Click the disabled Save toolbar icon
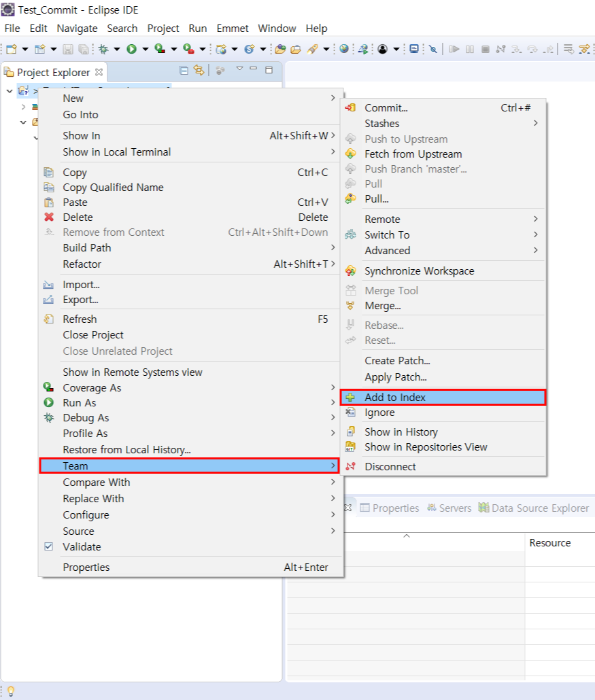 click(68, 49)
